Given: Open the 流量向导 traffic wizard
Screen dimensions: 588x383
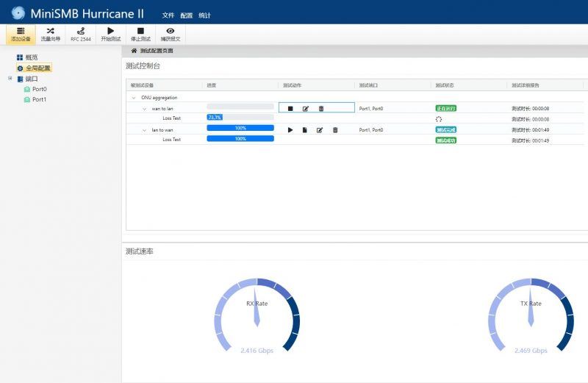Looking at the screenshot, I should coord(51,34).
